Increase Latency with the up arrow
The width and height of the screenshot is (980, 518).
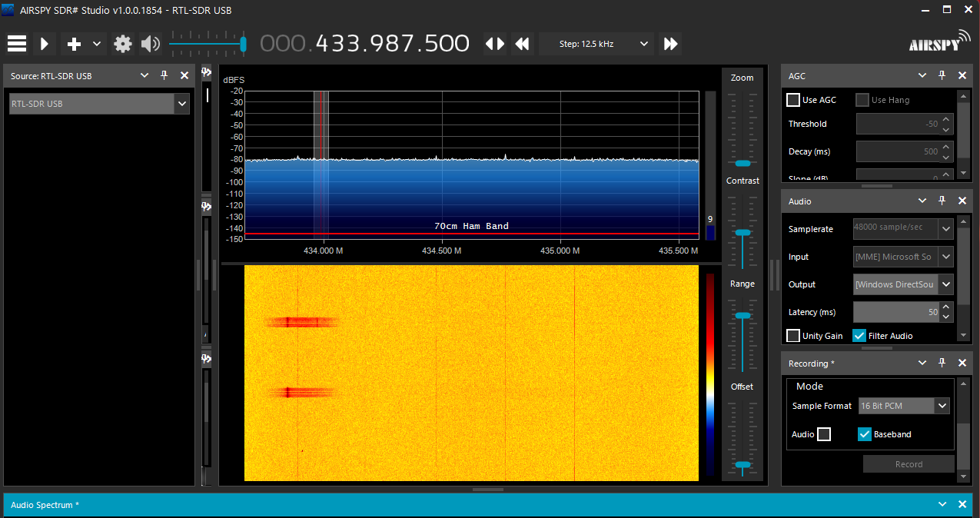(947, 307)
